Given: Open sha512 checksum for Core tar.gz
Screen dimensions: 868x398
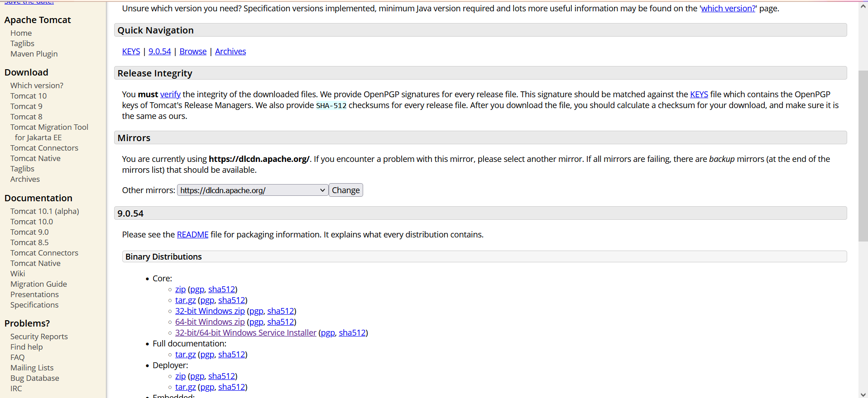Looking at the screenshot, I should [x=232, y=300].
